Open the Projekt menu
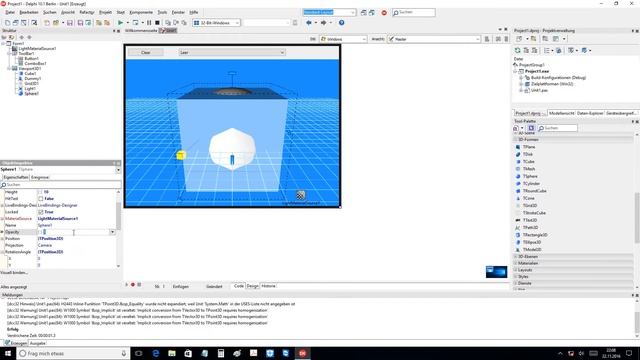Viewport: 640px width, 360px height. point(105,13)
